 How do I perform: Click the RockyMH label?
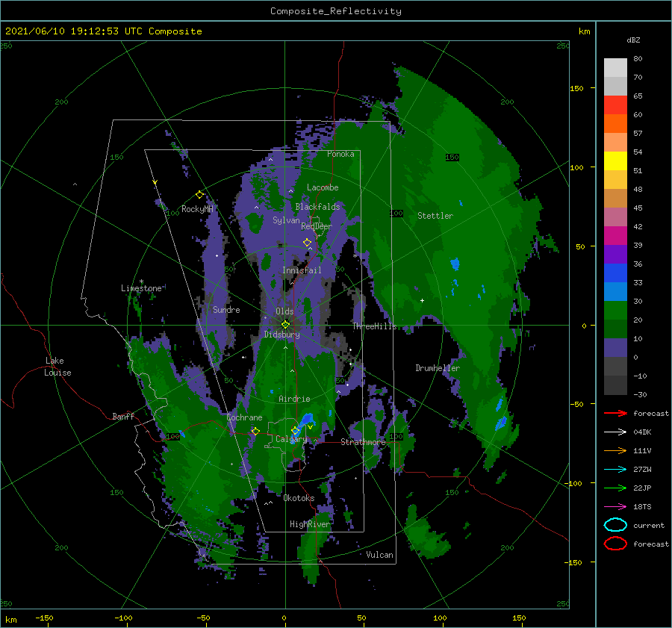click(x=197, y=209)
